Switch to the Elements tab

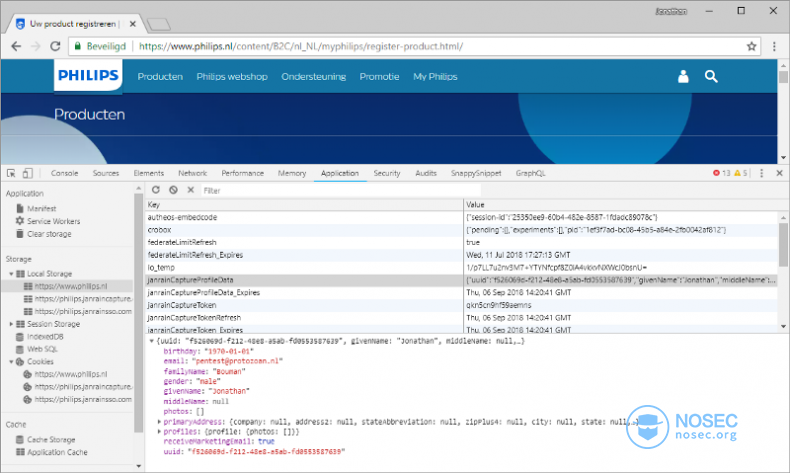[149, 173]
